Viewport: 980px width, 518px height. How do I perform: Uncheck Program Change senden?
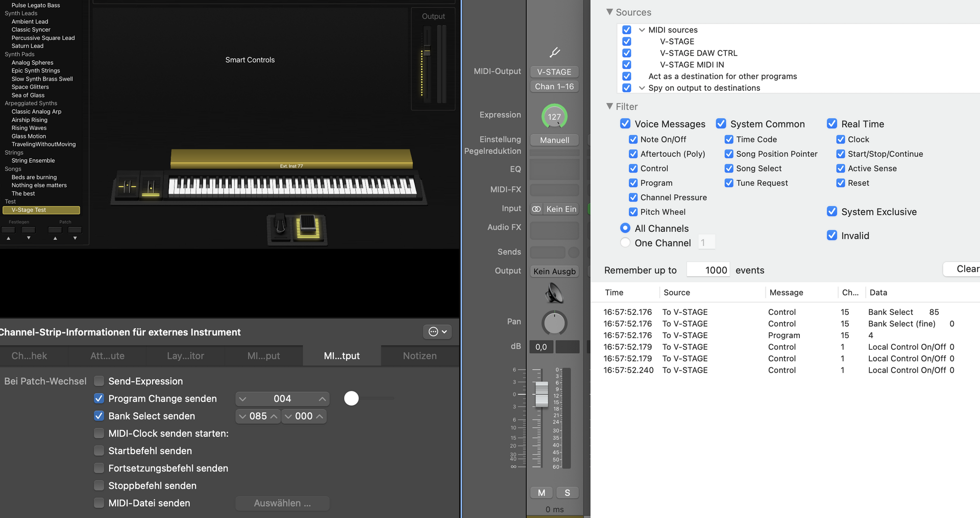(x=99, y=399)
